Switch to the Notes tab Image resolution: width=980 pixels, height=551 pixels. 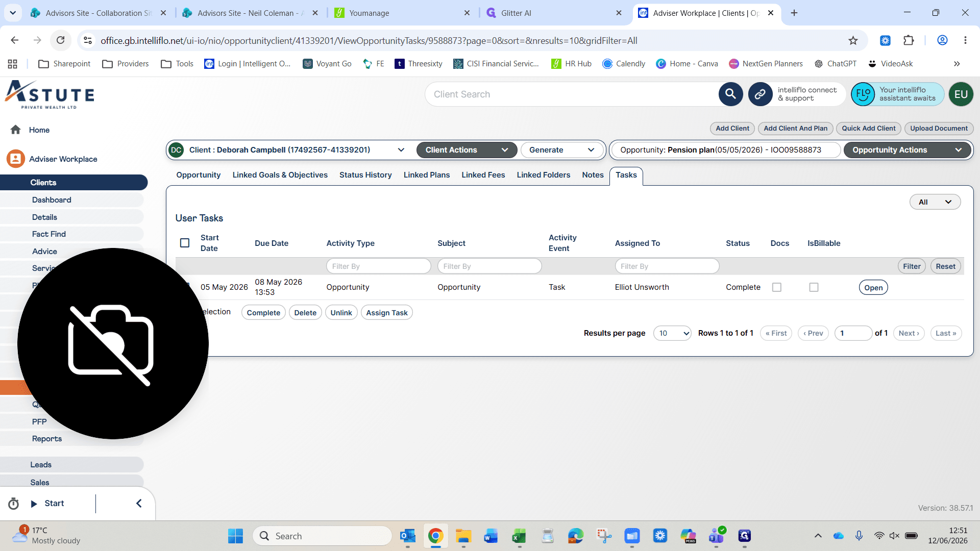pos(593,175)
